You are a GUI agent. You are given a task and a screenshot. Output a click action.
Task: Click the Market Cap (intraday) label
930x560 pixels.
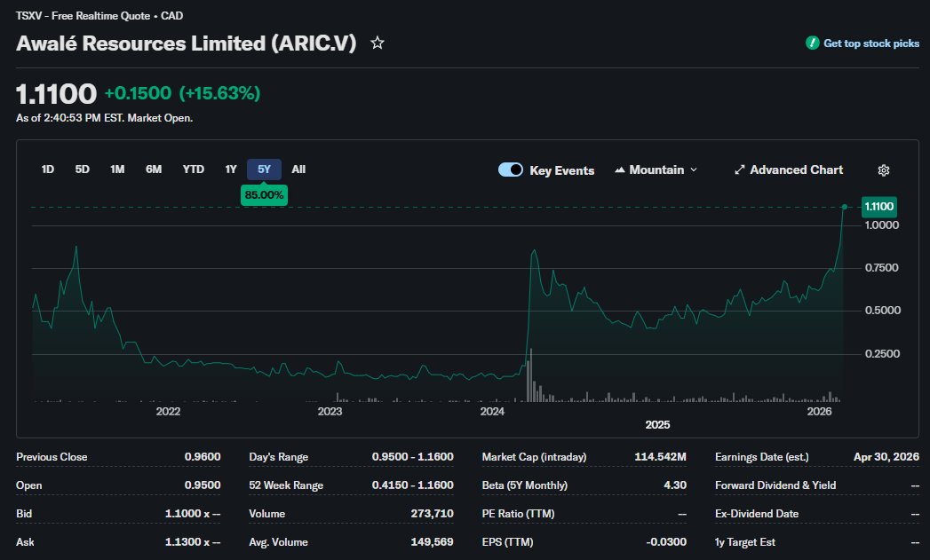[x=534, y=457]
